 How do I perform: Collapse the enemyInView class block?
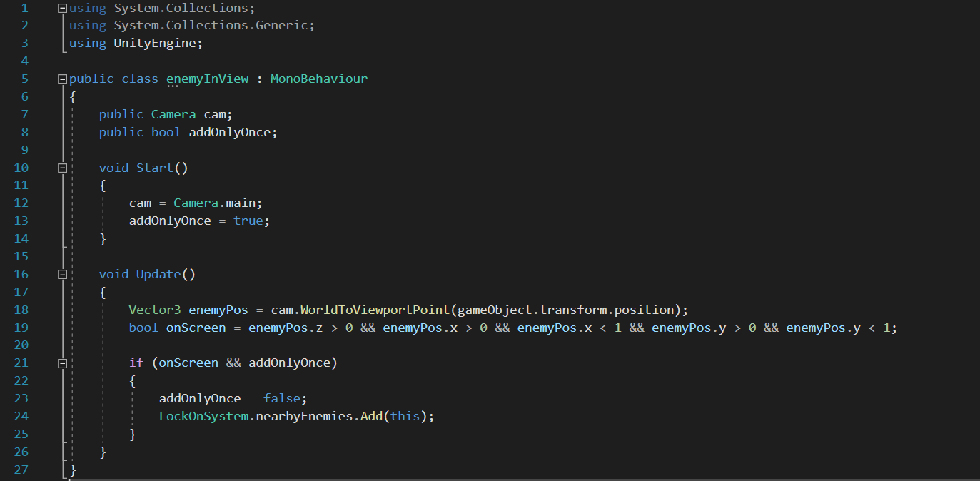tap(63, 79)
